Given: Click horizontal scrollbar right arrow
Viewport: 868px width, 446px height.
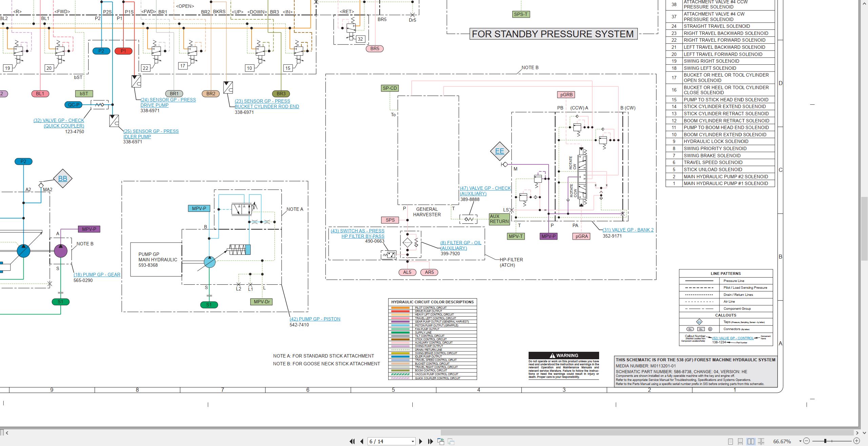Looking at the screenshot, I should 857,433.
